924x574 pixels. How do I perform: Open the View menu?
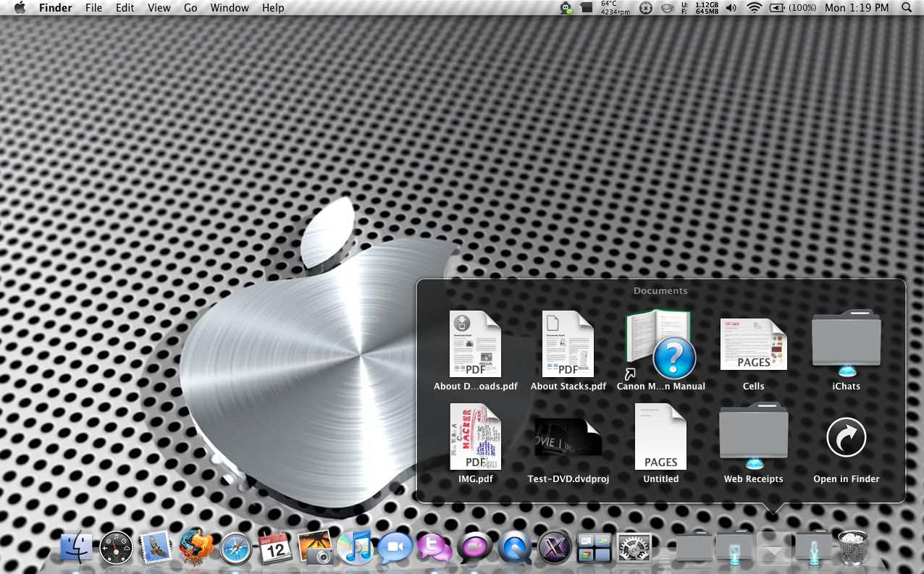tap(159, 8)
